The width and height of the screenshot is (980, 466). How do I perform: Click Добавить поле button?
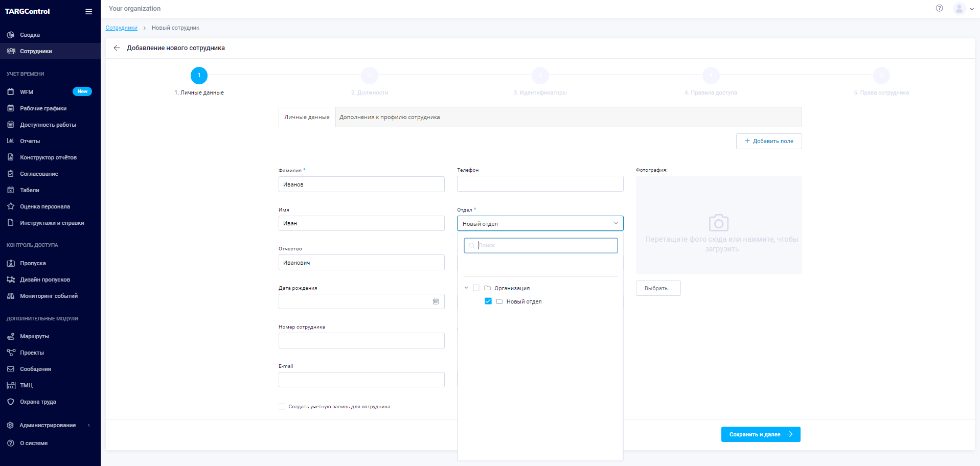769,141
